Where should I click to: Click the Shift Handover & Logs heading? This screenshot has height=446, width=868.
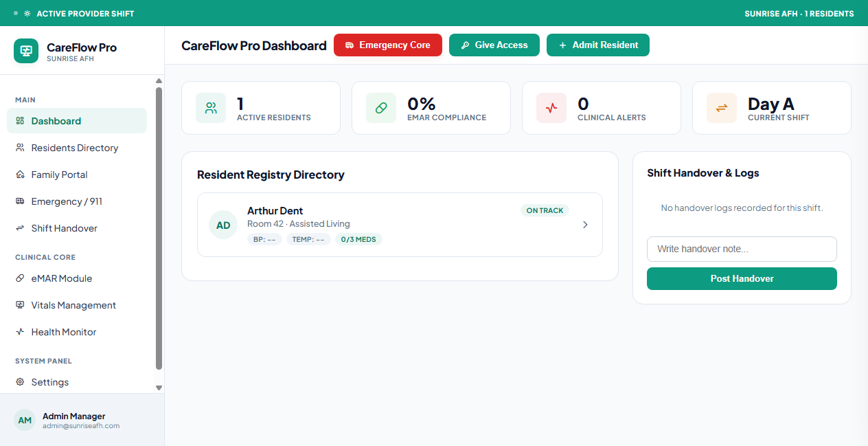tap(703, 173)
